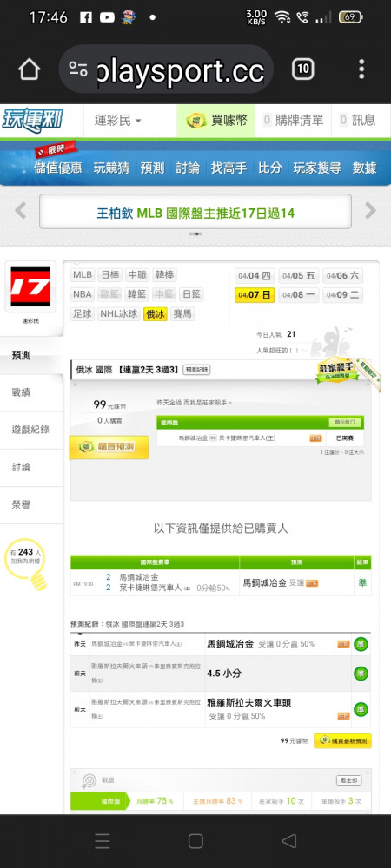Viewport: 391px width, 868px height.
Task: Tap the browser home icon
Action: pos(29,69)
